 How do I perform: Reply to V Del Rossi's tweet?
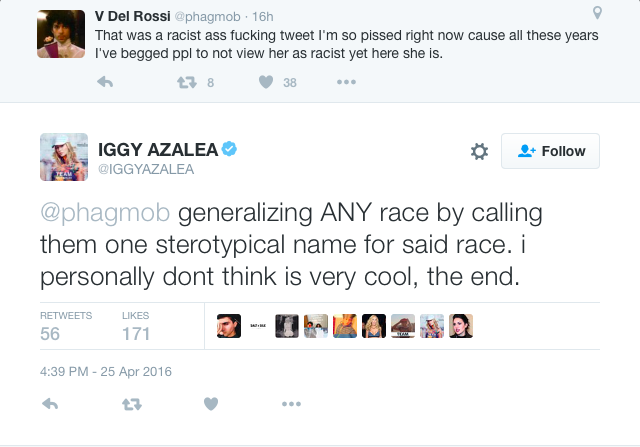point(105,83)
